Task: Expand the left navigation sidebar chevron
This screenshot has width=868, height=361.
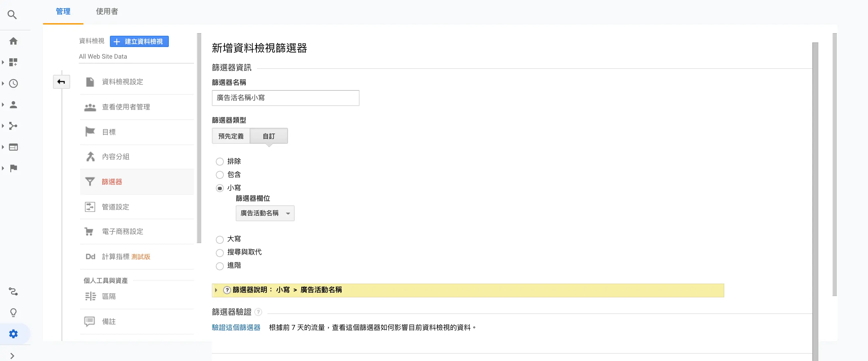Action: pyautogui.click(x=12, y=356)
